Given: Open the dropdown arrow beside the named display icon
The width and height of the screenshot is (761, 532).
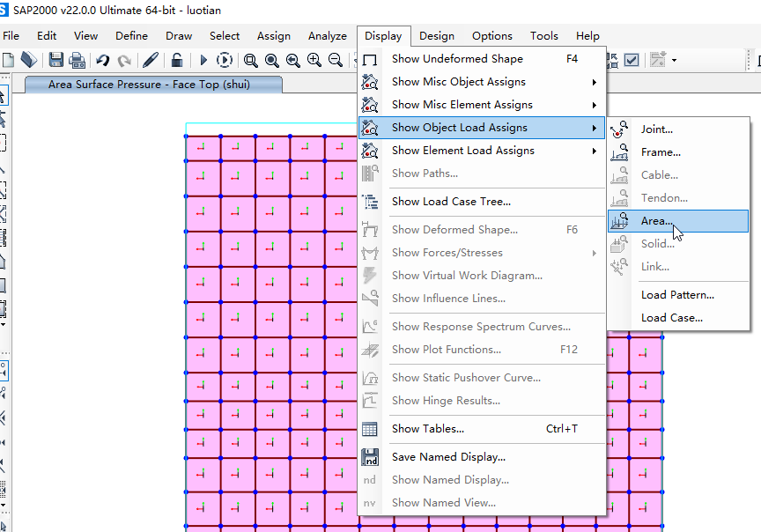Looking at the screenshot, I should click(675, 60).
